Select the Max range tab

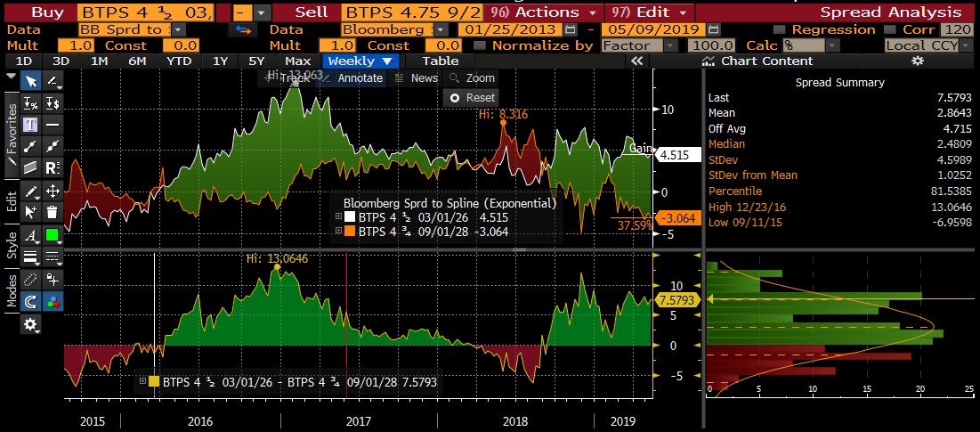[x=297, y=61]
